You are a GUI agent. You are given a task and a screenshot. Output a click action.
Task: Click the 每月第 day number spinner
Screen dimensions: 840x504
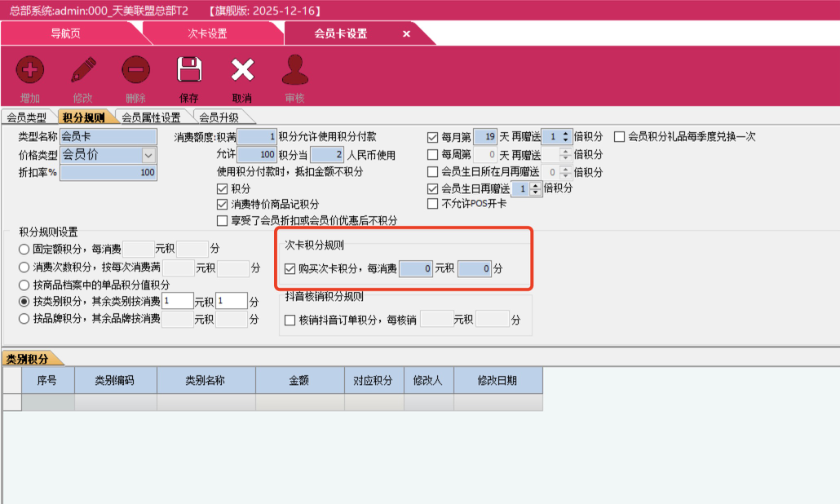click(486, 137)
